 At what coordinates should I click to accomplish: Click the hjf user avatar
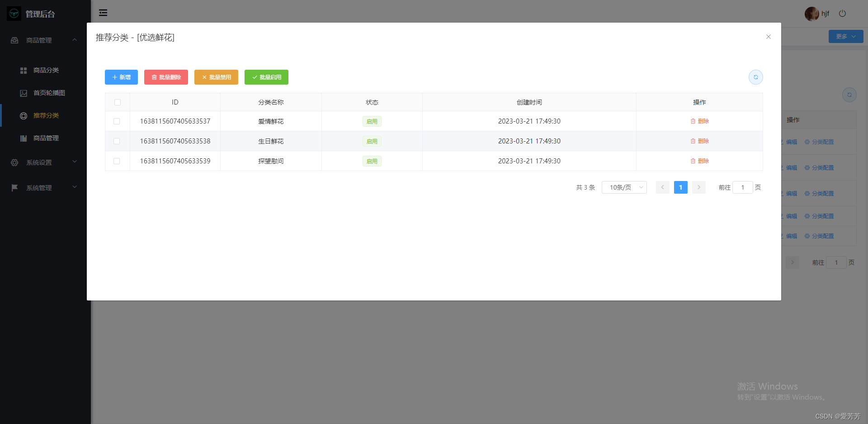(811, 14)
